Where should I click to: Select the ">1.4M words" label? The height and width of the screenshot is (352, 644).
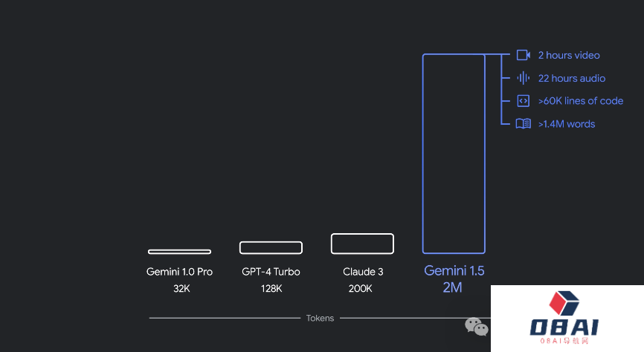pos(567,124)
